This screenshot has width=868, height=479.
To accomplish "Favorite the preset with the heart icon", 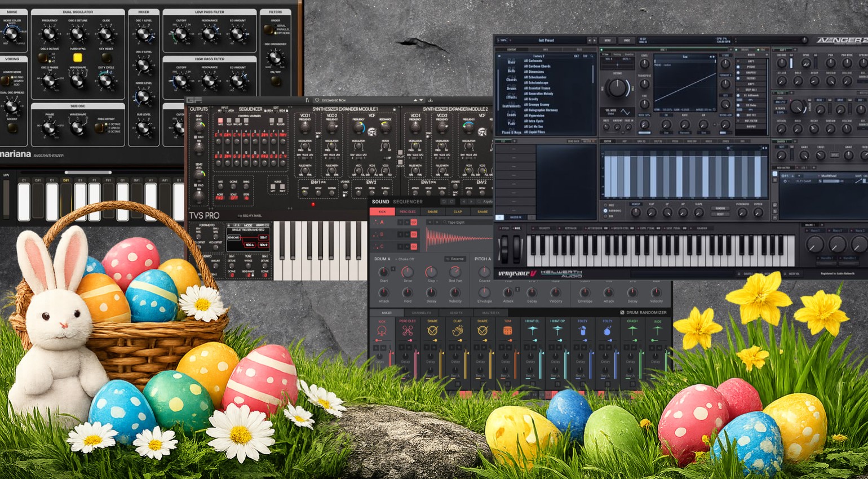I will pos(317,100).
